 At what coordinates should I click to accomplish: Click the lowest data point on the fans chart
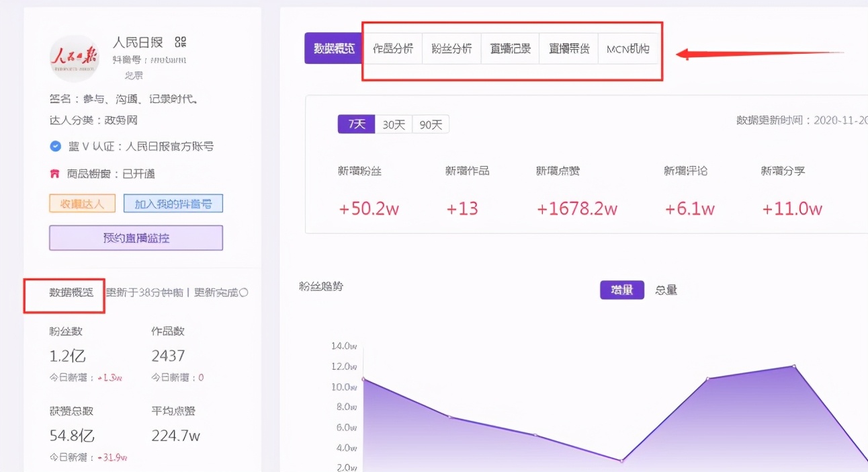(x=621, y=461)
